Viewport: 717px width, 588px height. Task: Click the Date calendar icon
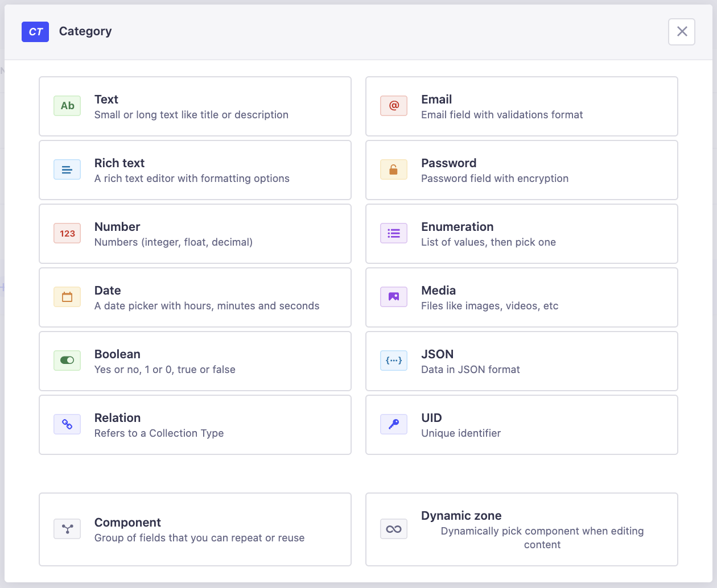67,297
